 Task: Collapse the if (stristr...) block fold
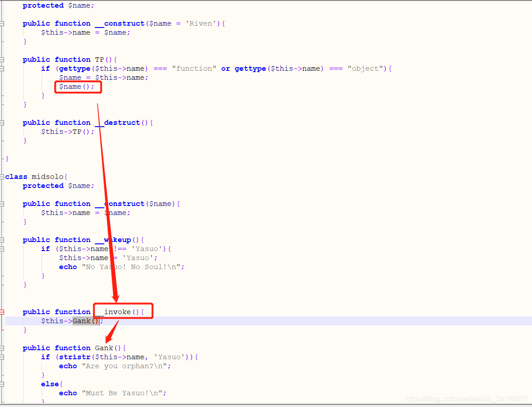(x=2, y=357)
